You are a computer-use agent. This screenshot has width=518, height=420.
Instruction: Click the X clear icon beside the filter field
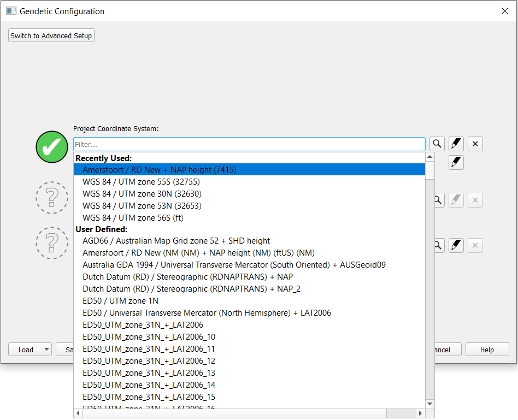[x=475, y=144]
